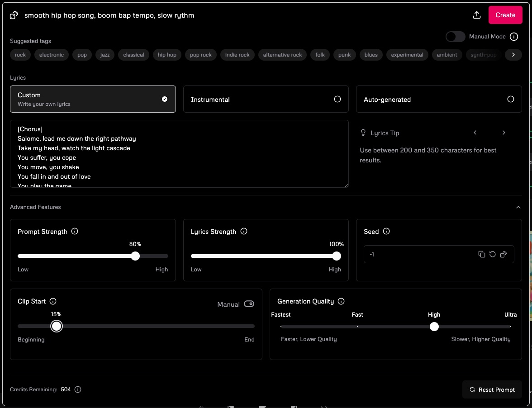The height and width of the screenshot is (408, 532).
Task: Click the reset seed arrow icon
Action: click(x=493, y=254)
